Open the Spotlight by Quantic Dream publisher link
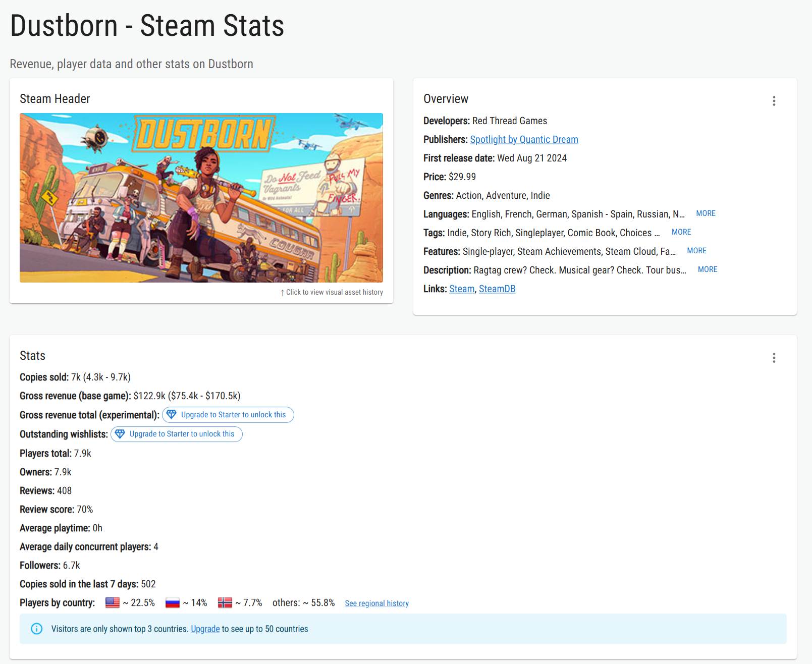The image size is (812, 664). pyautogui.click(x=524, y=140)
